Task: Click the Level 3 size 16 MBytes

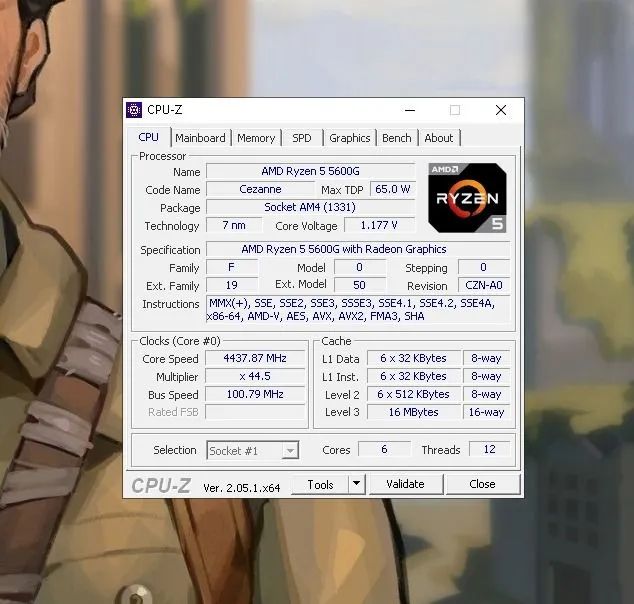Action: [x=414, y=412]
